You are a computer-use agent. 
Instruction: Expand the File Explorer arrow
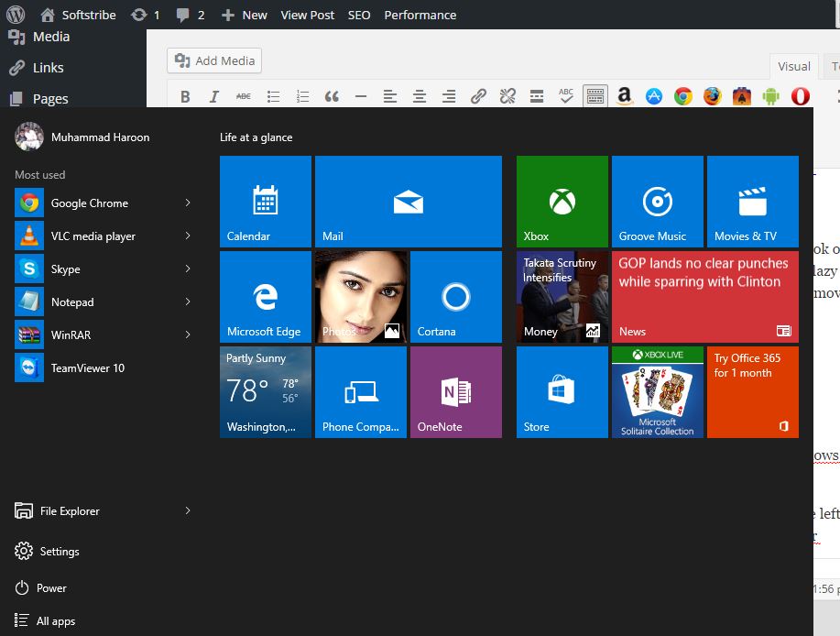188,511
